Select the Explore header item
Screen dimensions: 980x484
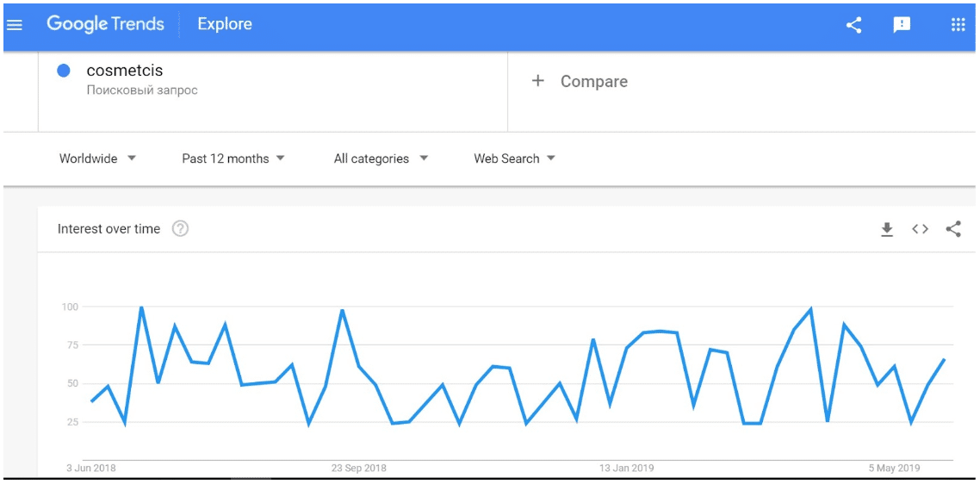click(x=225, y=24)
